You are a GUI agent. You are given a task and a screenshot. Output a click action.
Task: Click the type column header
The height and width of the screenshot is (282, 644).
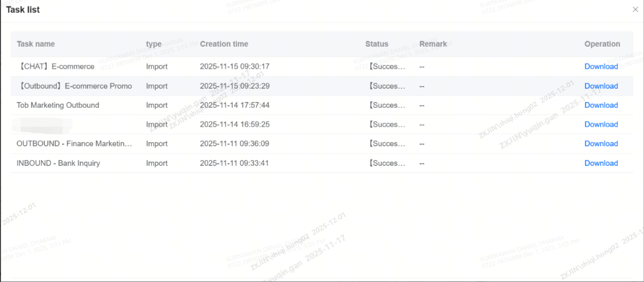click(153, 44)
